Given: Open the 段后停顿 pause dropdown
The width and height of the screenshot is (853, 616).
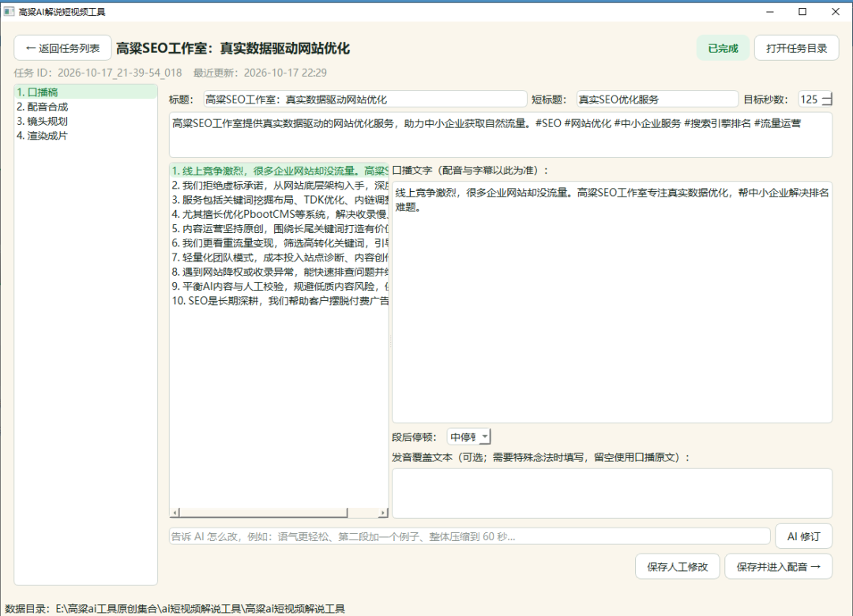Looking at the screenshot, I should point(469,437).
